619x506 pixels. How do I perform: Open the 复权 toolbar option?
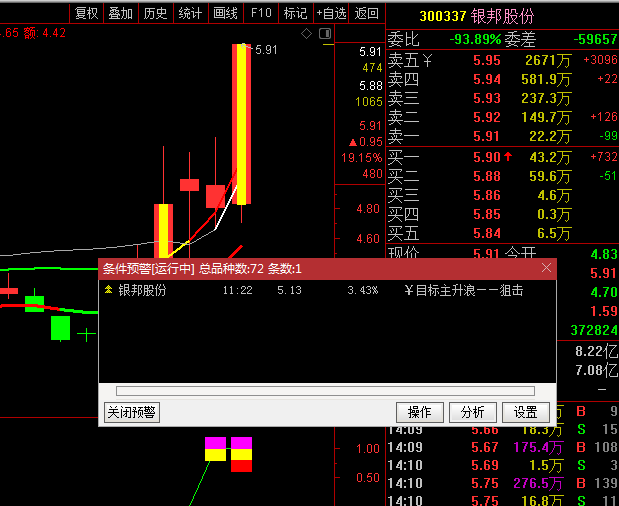pyautogui.click(x=86, y=13)
